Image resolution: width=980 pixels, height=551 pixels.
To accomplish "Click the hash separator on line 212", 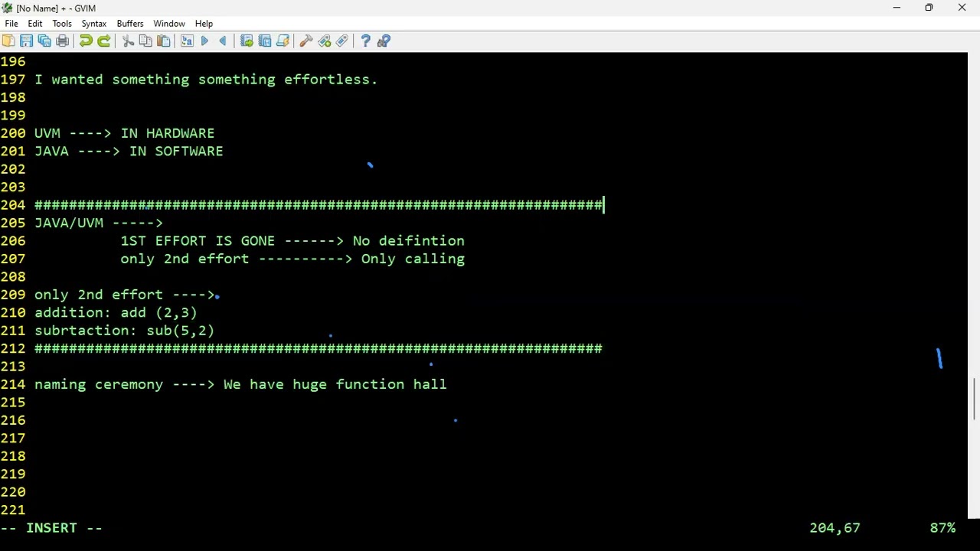I will click(x=318, y=348).
